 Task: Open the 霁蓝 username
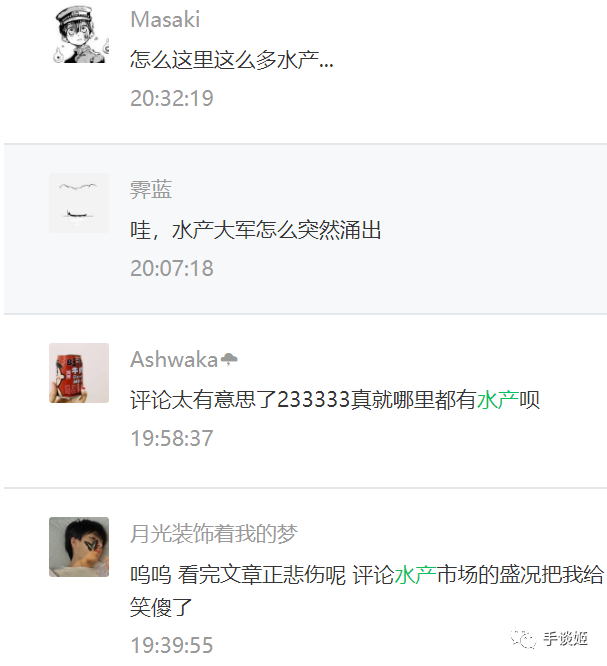(x=151, y=189)
